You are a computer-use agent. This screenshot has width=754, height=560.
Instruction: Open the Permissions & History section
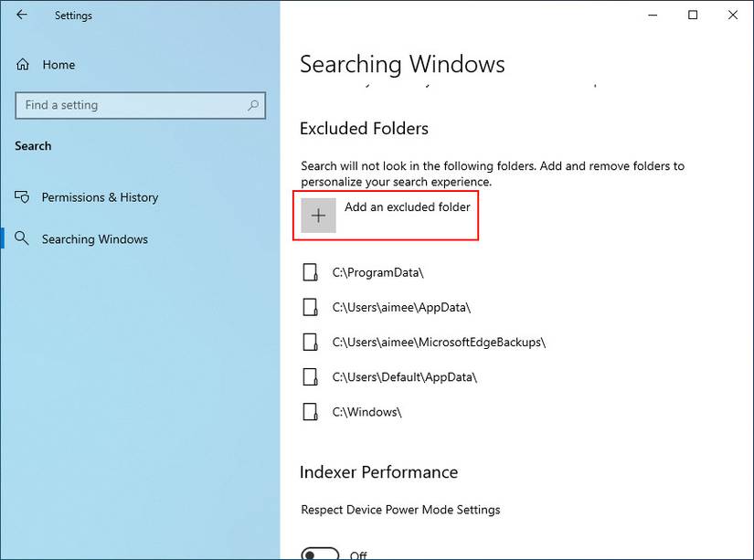(x=100, y=197)
